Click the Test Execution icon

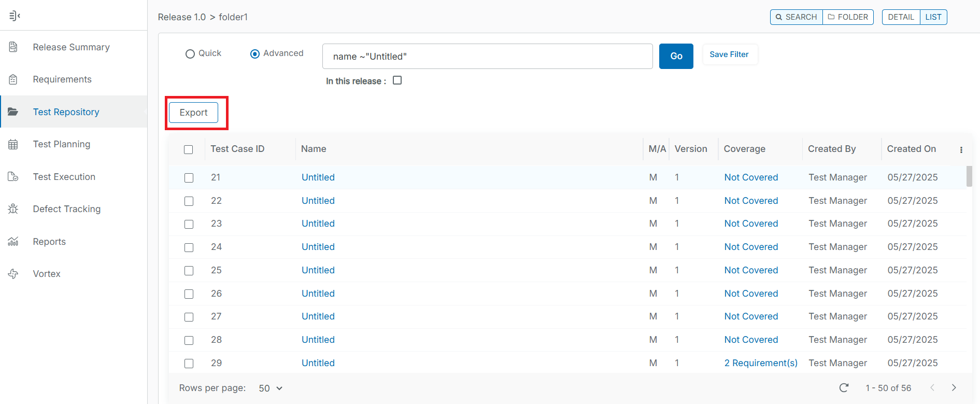[x=13, y=177]
